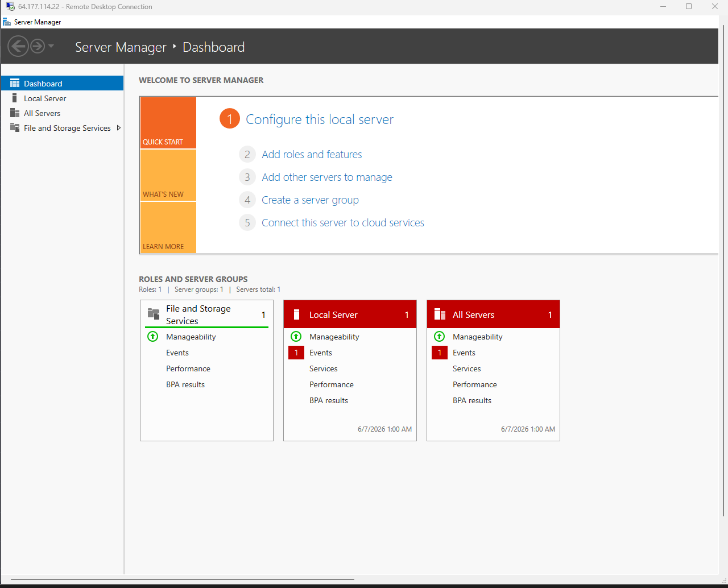The image size is (728, 588).
Task: Click green Manageability icon in All Servers tile
Action: [440, 336]
